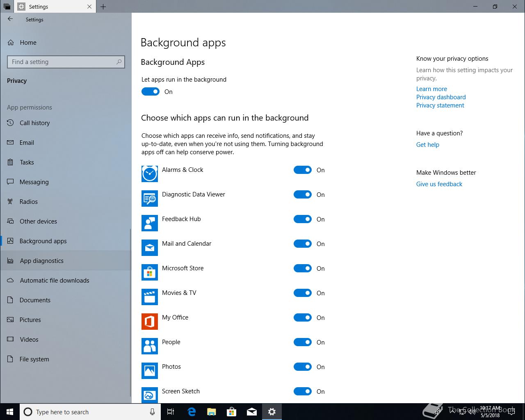Viewport: 525px width, 420px height.
Task: Open the Privacy statement link
Action: (x=440, y=105)
